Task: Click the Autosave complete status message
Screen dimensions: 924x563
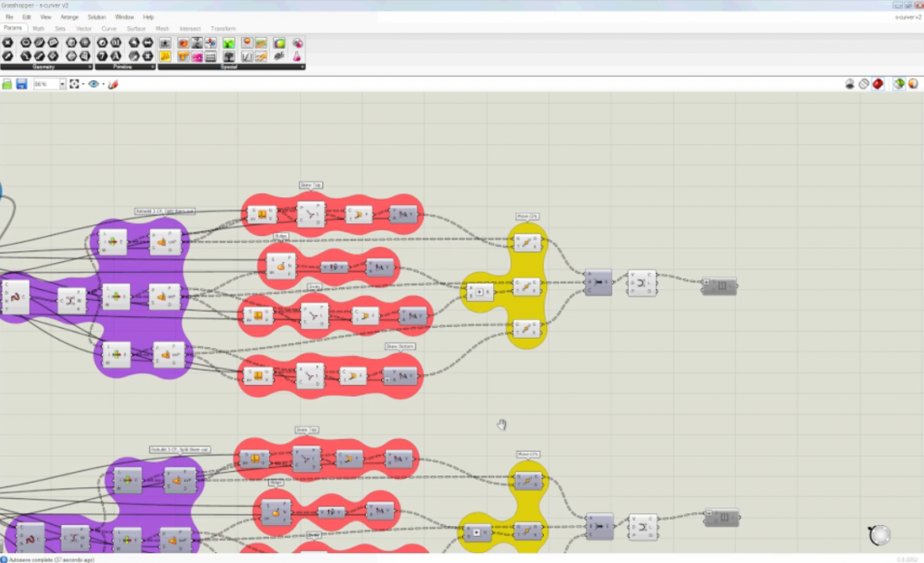Action: pos(51,559)
